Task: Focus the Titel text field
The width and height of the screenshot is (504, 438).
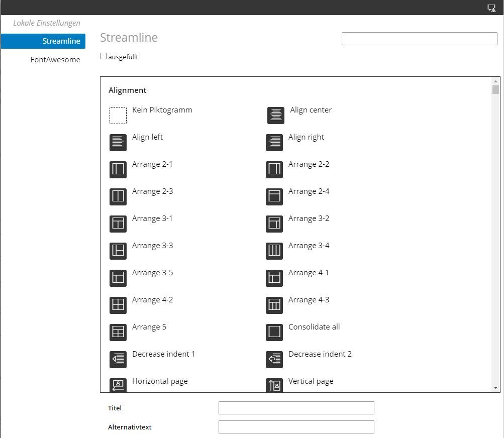Action: pos(296,408)
